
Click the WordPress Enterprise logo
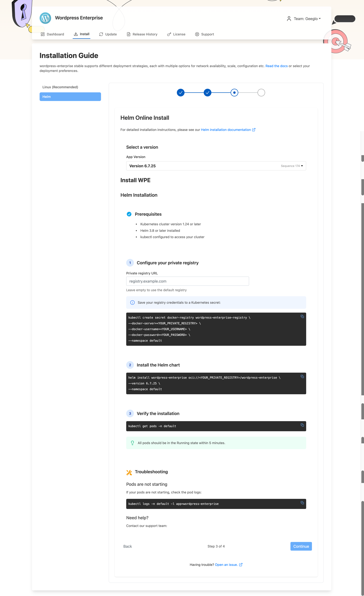tap(45, 18)
